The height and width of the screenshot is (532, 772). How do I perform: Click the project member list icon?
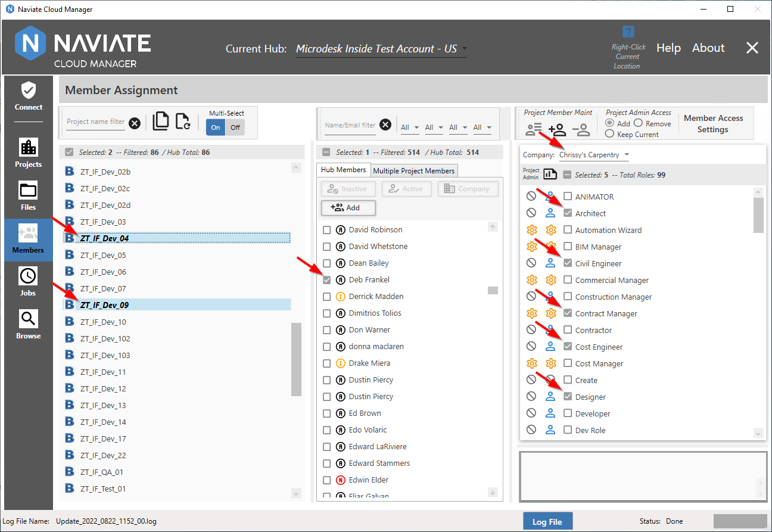(x=534, y=128)
